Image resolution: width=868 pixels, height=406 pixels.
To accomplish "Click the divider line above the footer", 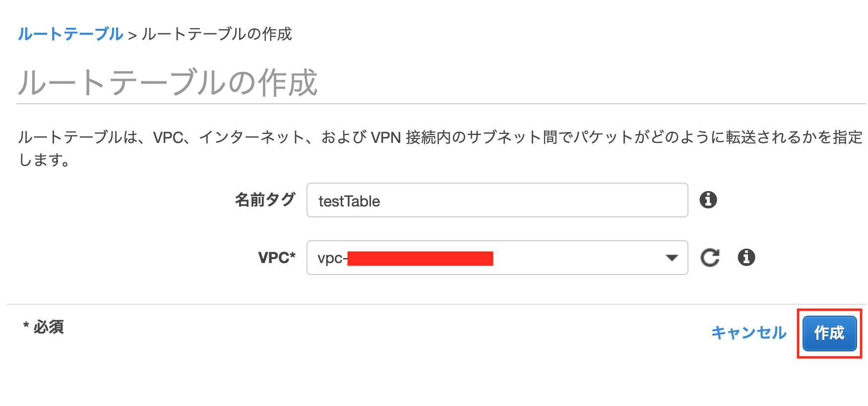I will pyautogui.click(x=435, y=304).
